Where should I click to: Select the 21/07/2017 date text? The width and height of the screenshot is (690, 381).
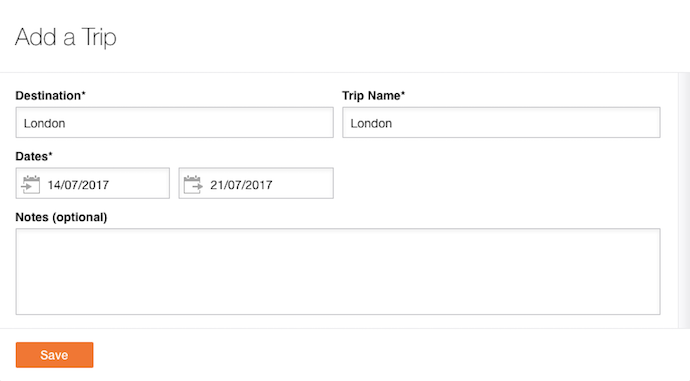[241, 185]
